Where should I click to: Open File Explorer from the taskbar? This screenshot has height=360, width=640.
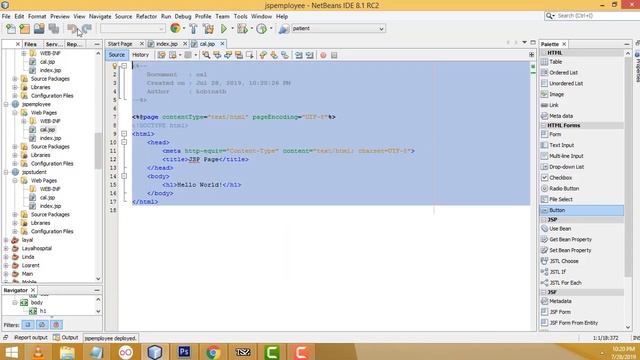[x=67, y=352]
